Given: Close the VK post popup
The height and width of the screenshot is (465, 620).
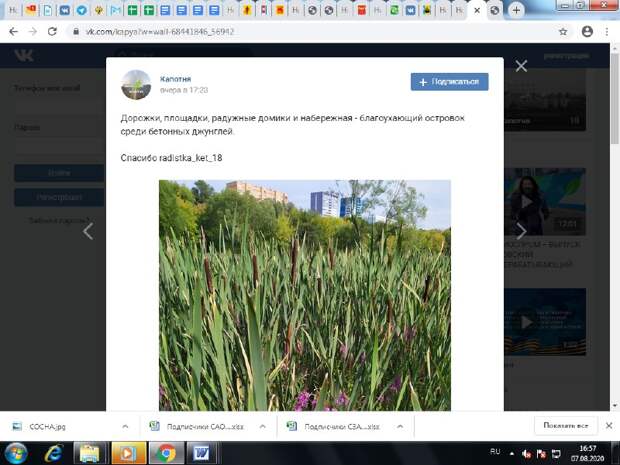Looking at the screenshot, I should (x=521, y=66).
